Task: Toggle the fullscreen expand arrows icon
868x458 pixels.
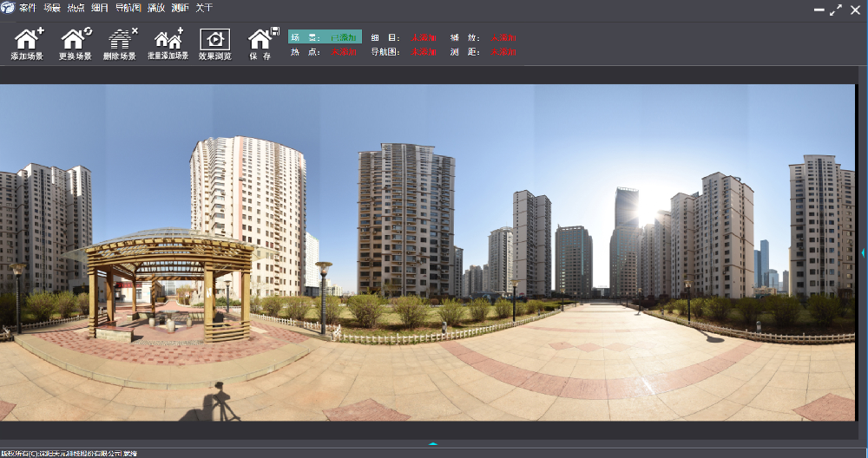Action: pyautogui.click(x=836, y=10)
